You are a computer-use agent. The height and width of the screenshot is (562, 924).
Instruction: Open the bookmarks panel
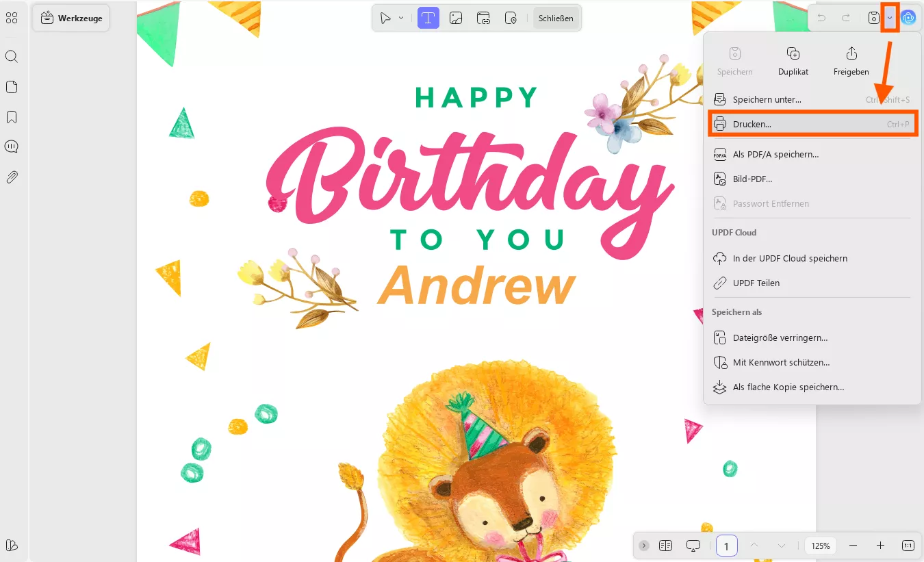point(12,117)
